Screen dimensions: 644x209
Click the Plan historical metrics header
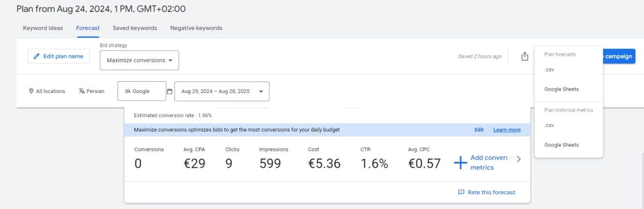coord(569,110)
